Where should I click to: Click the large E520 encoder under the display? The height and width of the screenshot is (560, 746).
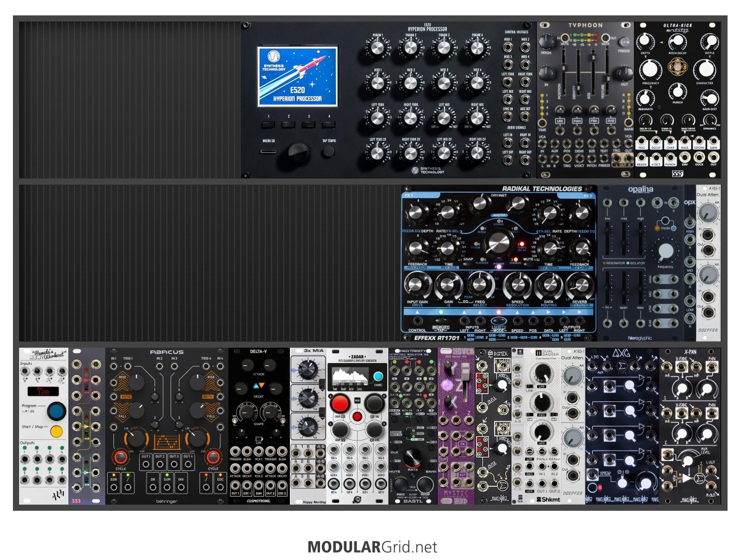(298, 152)
